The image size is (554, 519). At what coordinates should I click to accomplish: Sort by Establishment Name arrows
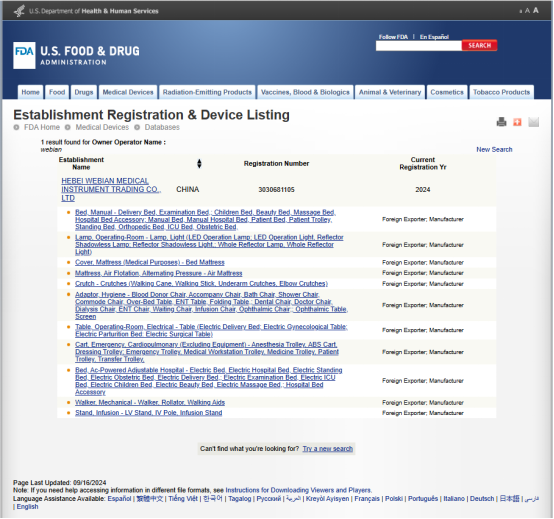(x=199, y=164)
